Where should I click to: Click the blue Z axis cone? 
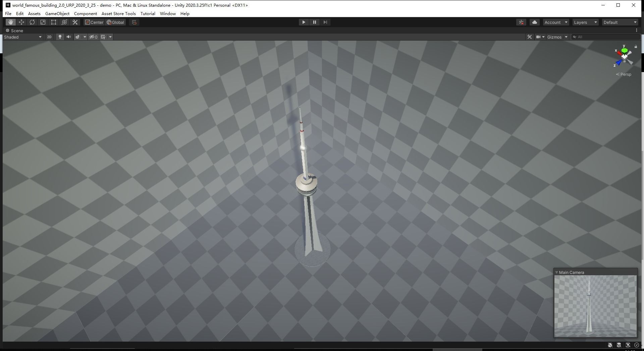[619, 62]
